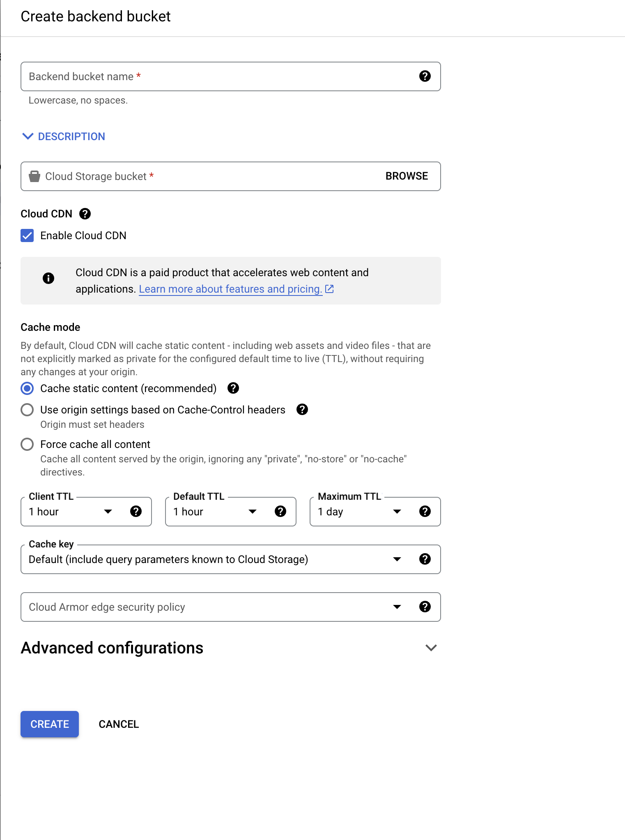Image resolution: width=625 pixels, height=840 pixels.
Task: Open help for Cloud Armor edge security policy
Action: [425, 607]
